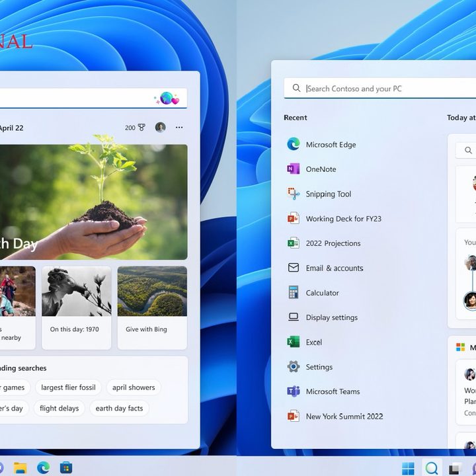Click the 'Today at' heading on the right
This screenshot has width=476, height=476.
pyautogui.click(x=461, y=118)
